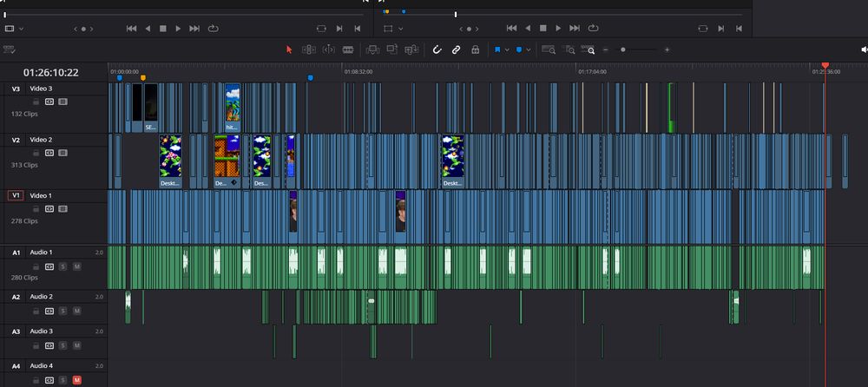The image size is (868, 387).
Task: Click Full Extent Zoom icon
Action: [x=549, y=49]
